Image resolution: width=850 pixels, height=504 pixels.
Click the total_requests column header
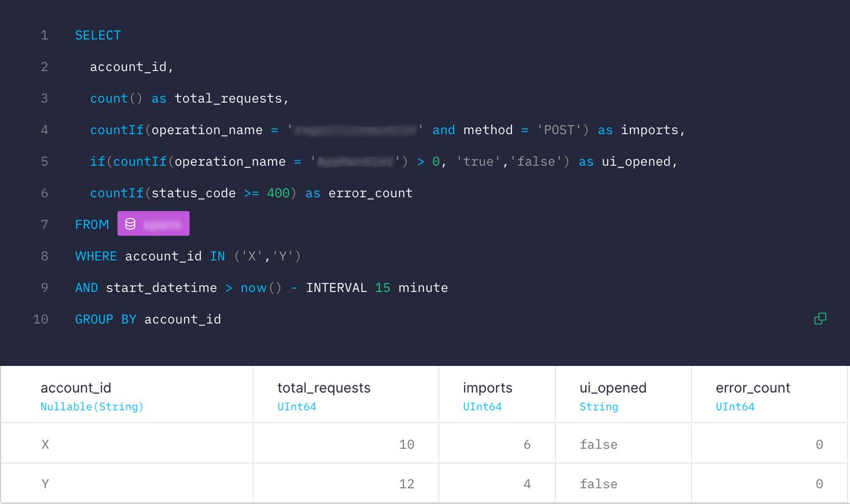pos(324,388)
